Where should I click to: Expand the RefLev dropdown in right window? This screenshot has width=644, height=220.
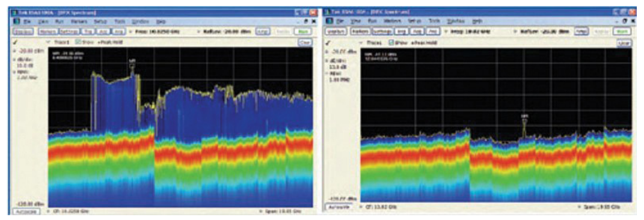[516, 31]
